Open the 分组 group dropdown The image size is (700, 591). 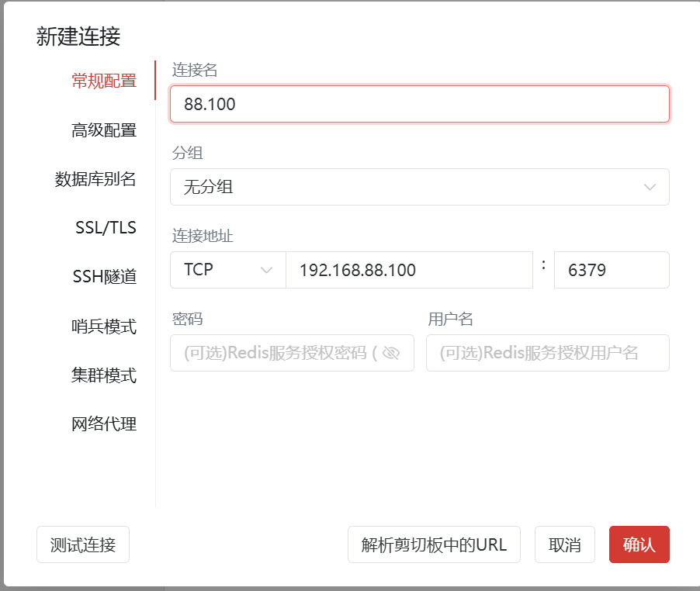click(420, 187)
